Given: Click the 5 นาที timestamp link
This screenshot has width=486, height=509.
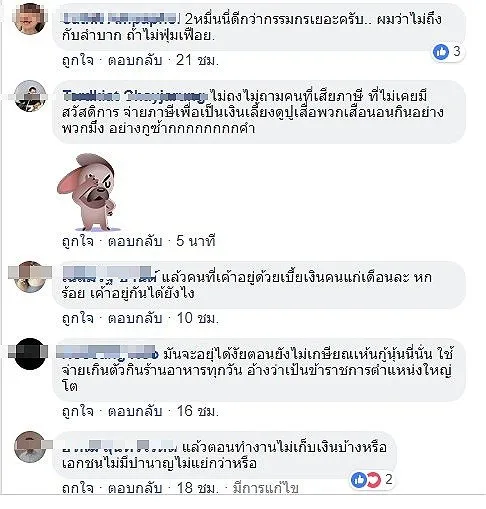Looking at the screenshot, I should [196, 241].
